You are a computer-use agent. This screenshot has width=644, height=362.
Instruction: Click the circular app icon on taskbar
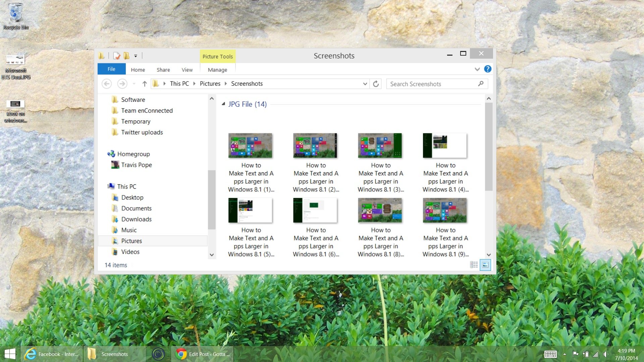point(158,354)
